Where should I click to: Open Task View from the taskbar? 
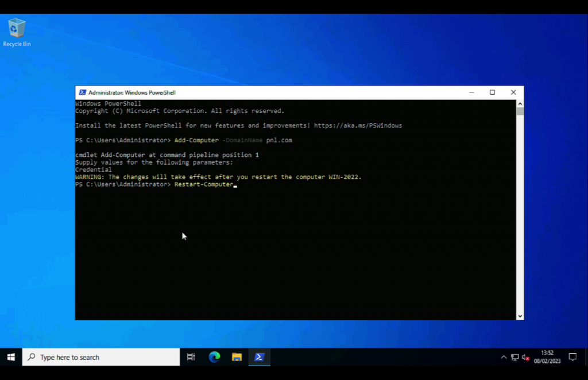pos(191,357)
